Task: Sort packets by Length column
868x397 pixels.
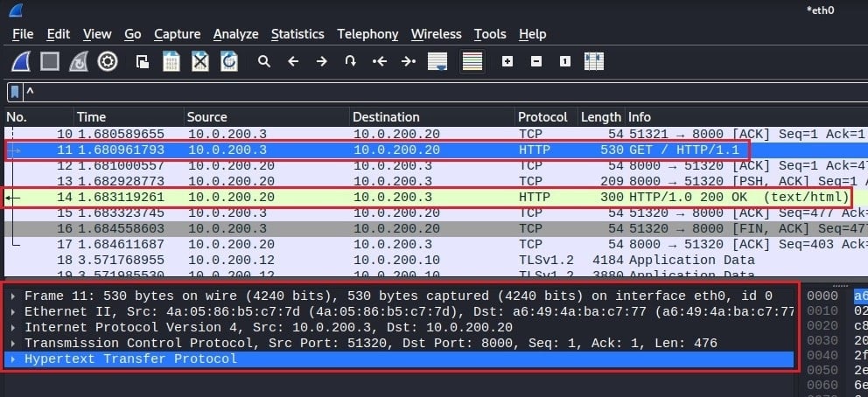Action: tap(600, 117)
